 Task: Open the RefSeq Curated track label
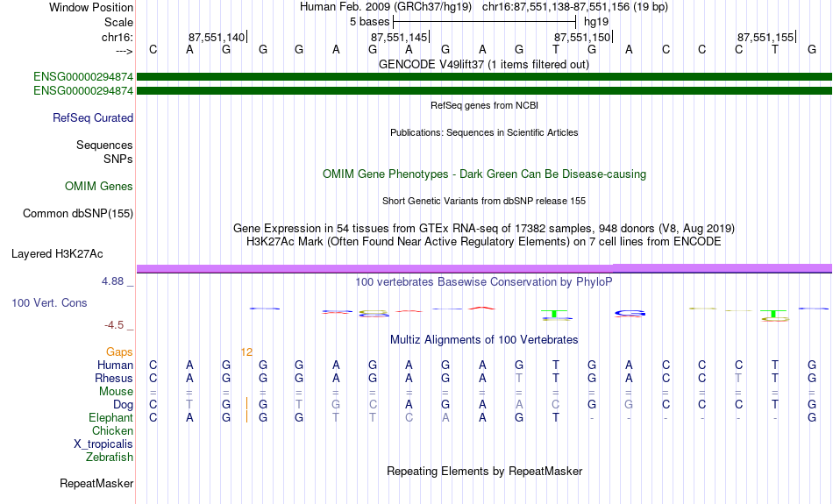coord(93,118)
